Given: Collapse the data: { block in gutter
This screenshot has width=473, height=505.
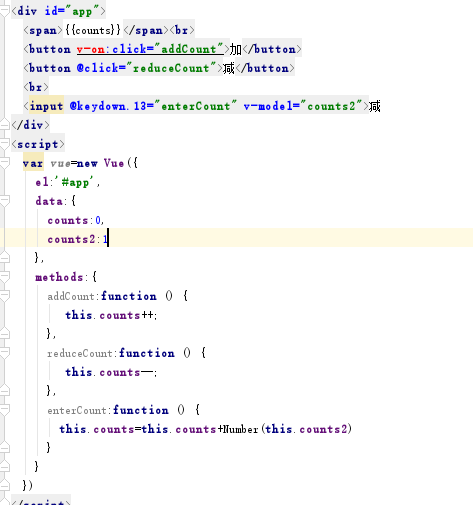Looking at the screenshot, I should pyautogui.click(x=4, y=201).
